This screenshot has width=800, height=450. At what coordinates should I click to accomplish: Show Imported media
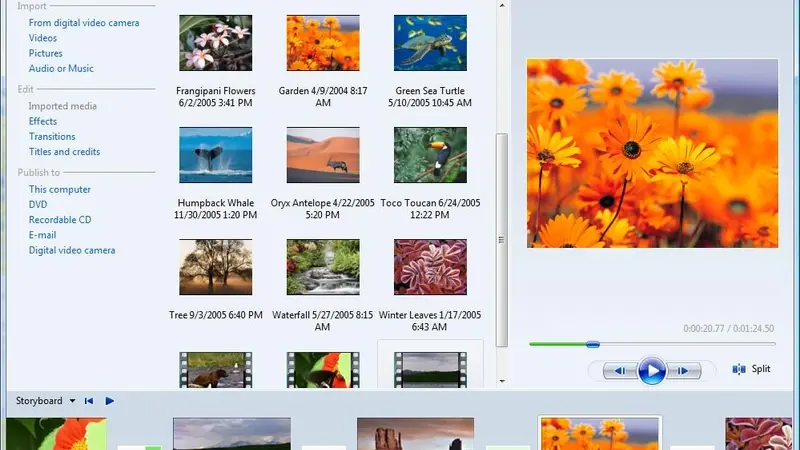tap(62, 106)
